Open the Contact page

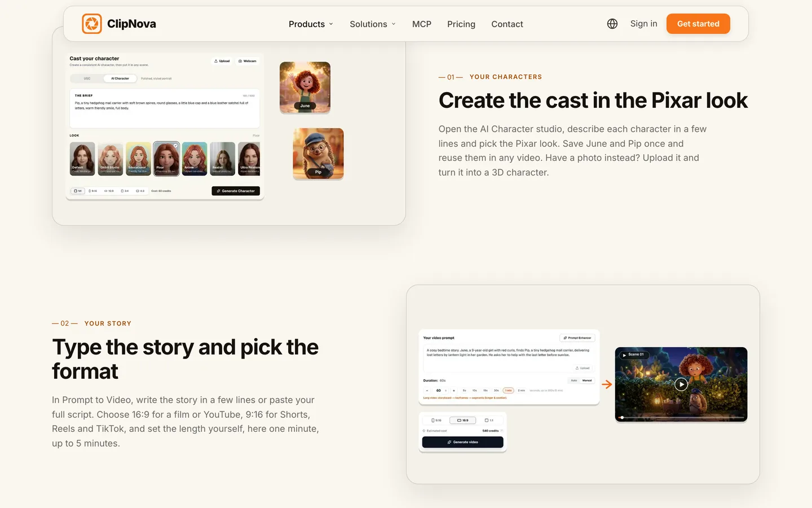(x=507, y=24)
